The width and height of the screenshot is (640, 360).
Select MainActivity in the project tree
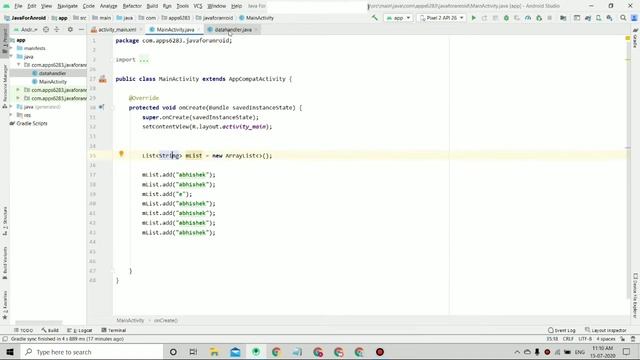(53, 82)
